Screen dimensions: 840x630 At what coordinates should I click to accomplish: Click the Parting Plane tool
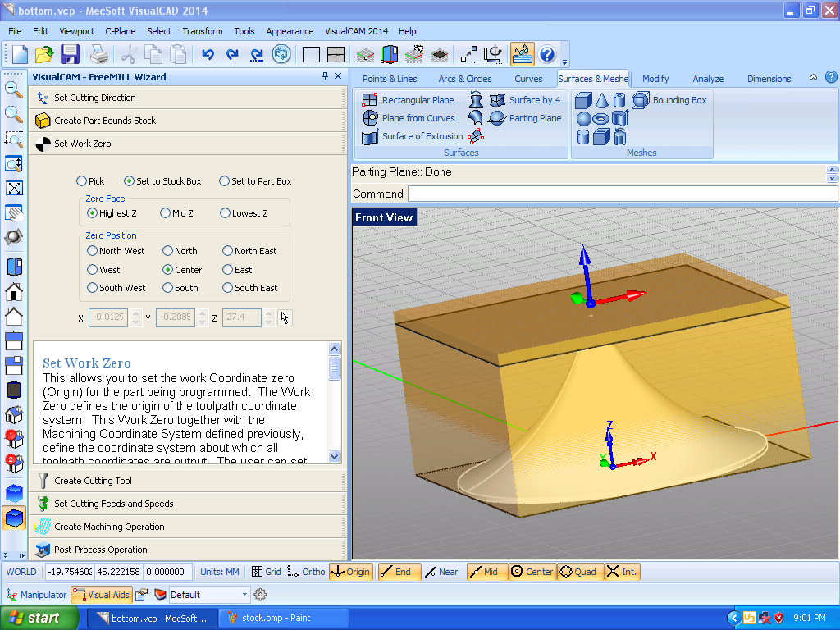click(x=525, y=118)
